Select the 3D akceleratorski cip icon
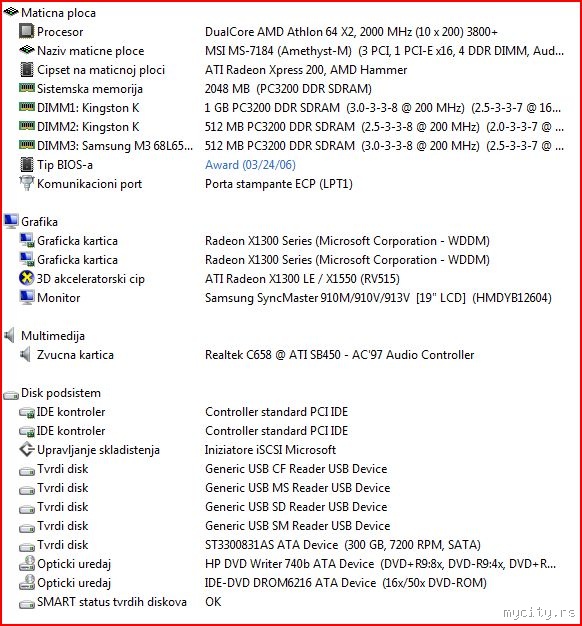This screenshot has width=582, height=626. tap(26, 278)
